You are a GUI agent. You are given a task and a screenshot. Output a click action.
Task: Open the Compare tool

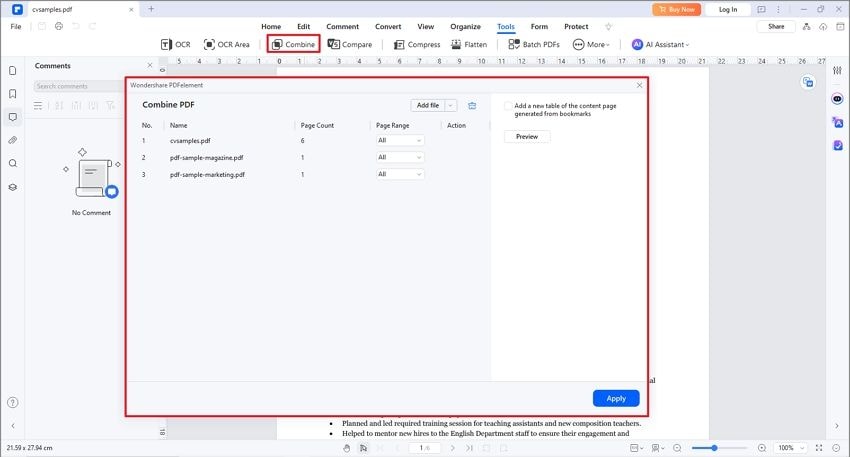pyautogui.click(x=350, y=44)
